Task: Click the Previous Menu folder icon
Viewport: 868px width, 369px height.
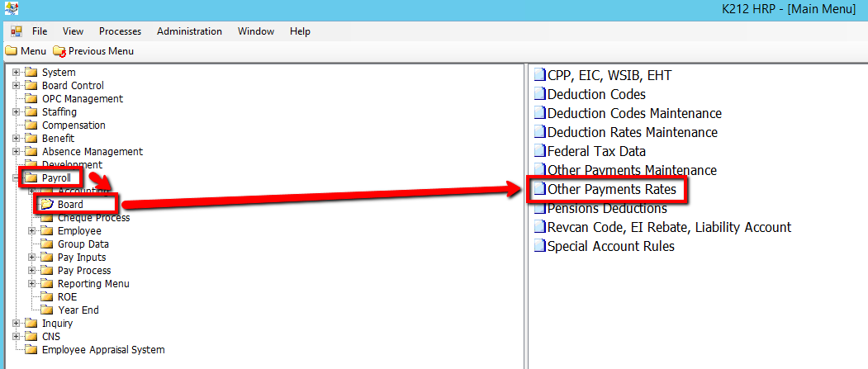Action: [59, 51]
